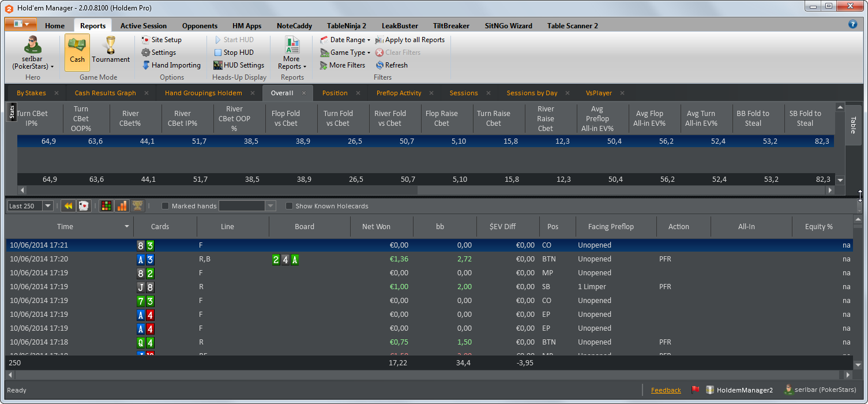Close the Overall report tab

click(304, 93)
